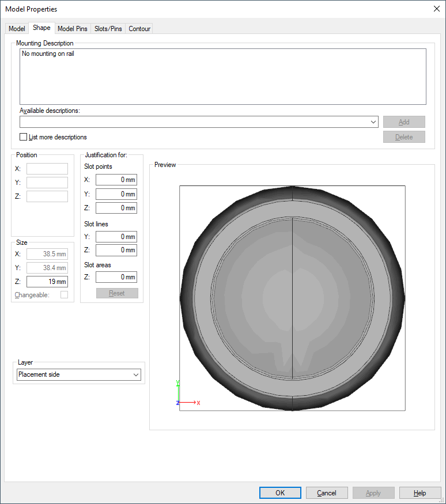Enable List more descriptions checkbox
The image size is (446, 504).
pos(24,137)
